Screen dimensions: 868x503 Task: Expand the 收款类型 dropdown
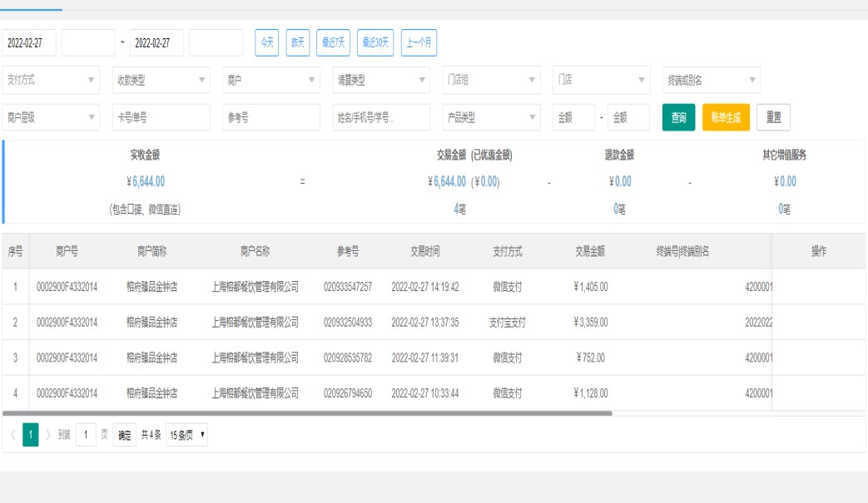point(161,80)
